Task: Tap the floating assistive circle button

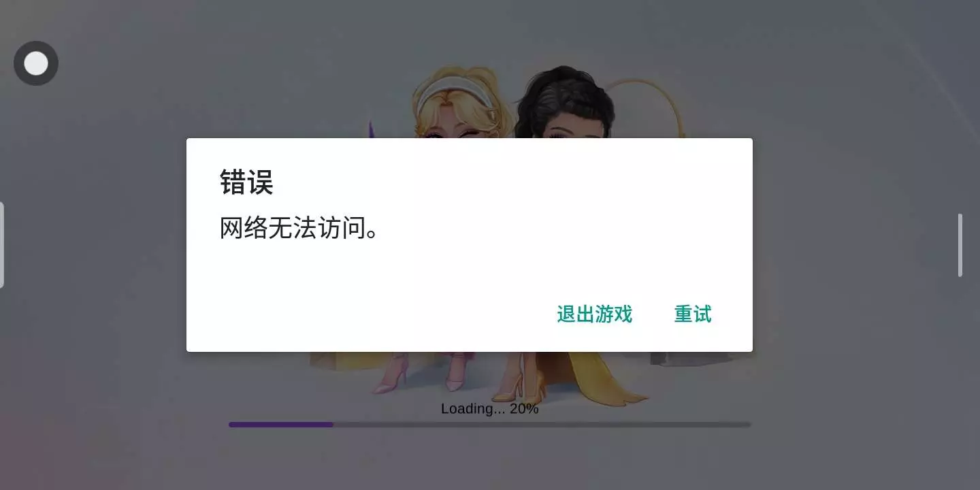Action: point(36,63)
